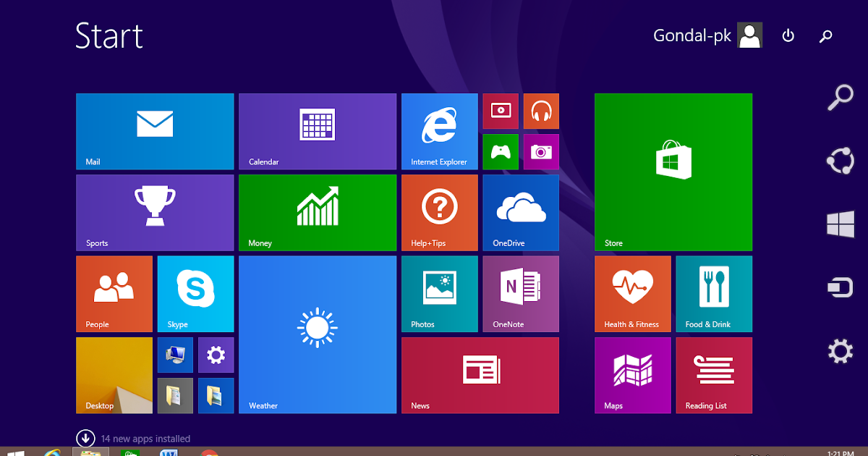Click the Start charm Windows logo
The image size is (868, 456).
coord(841,224)
